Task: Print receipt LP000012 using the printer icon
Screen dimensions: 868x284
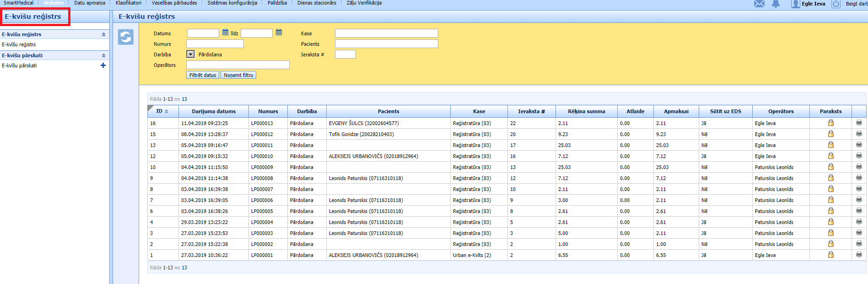Action: pyautogui.click(x=859, y=134)
